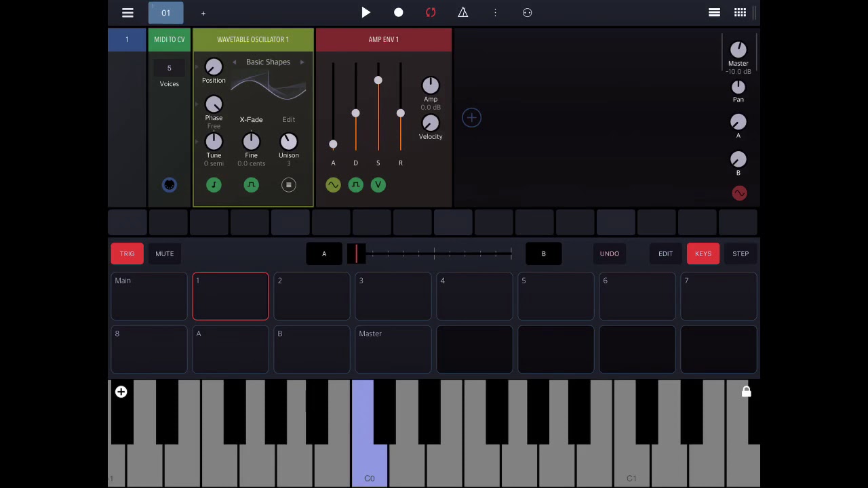Click the Sustain slider handle
Image resolution: width=868 pixels, height=488 pixels.
[x=378, y=81]
